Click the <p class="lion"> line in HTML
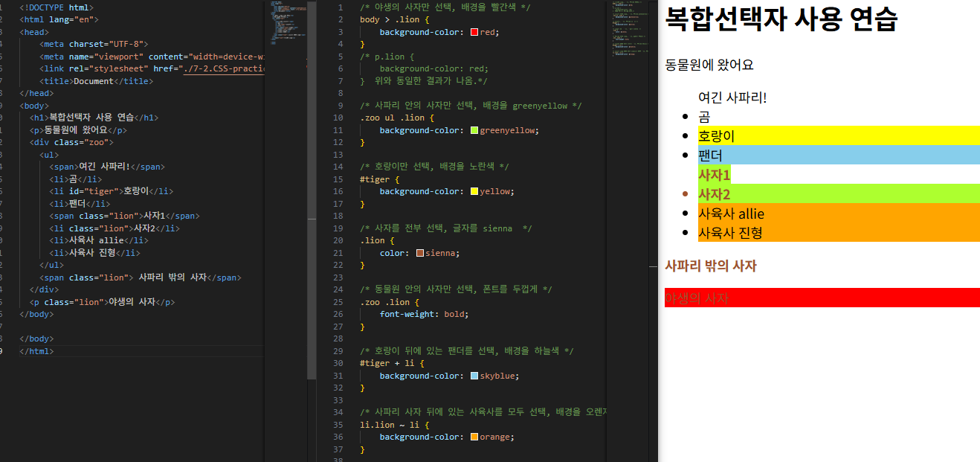980x462 pixels. coord(103,302)
